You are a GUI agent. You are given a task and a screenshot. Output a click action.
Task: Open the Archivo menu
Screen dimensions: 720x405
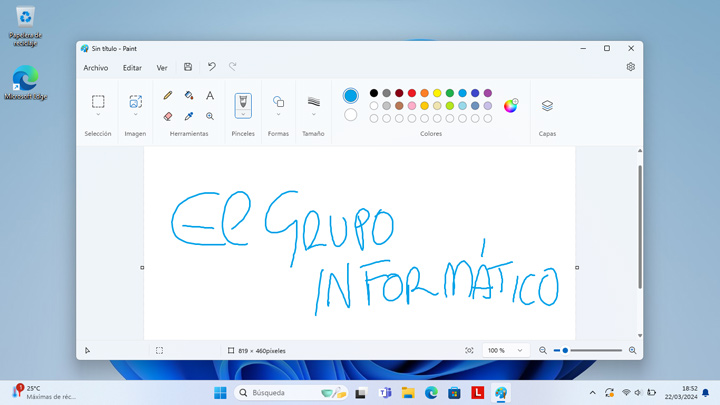[x=96, y=68]
